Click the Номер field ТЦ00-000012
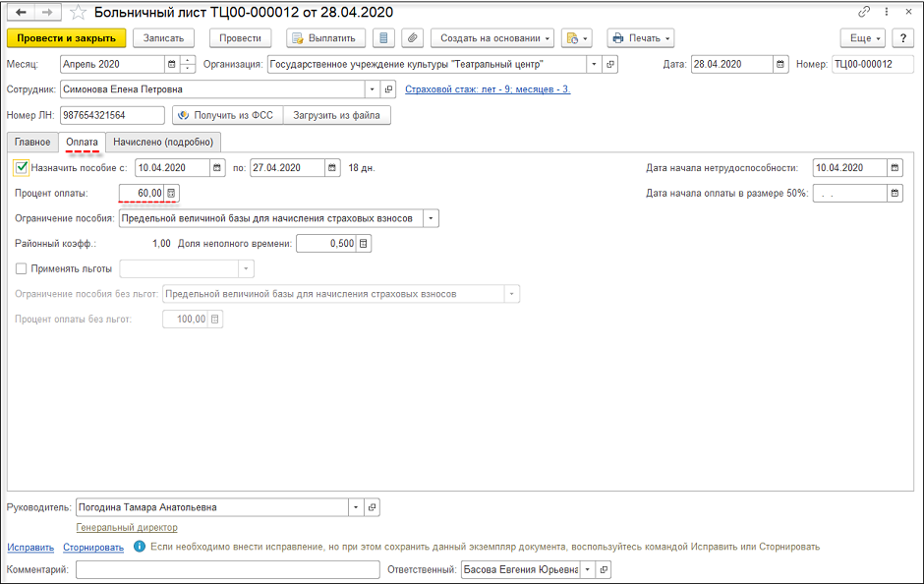924x584 pixels. pos(873,64)
